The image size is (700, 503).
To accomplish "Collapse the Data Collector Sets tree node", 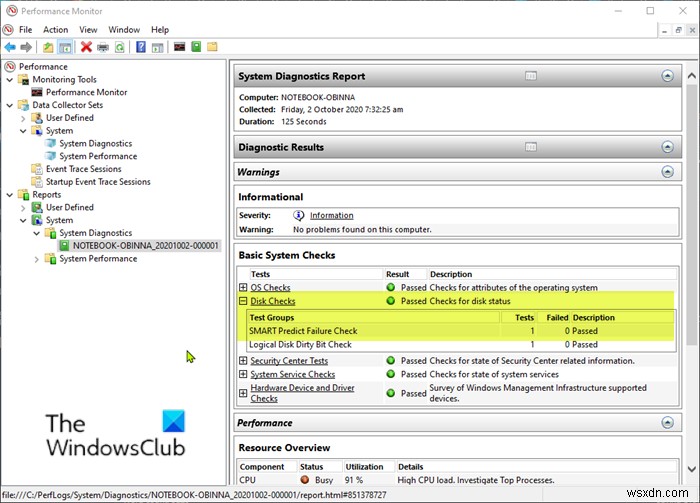I will [10, 105].
